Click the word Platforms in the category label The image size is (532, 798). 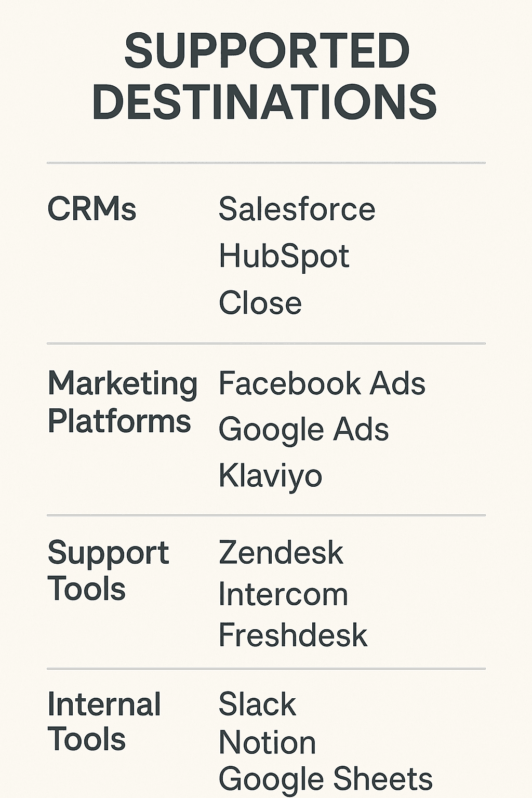[x=119, y=421]
